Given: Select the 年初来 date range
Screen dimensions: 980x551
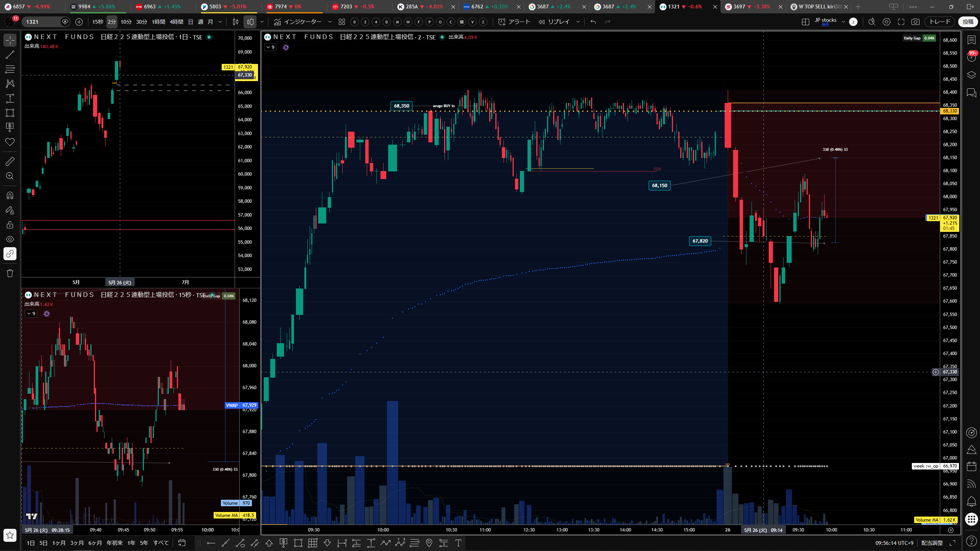Looking at the screenshot, I should pyautogui.click(x=114, y=543).
